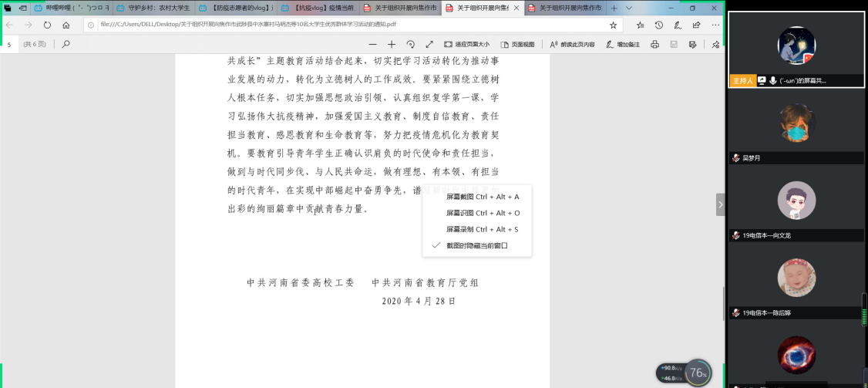Switch to the 守护乡村 browser tab
This screenshot has height=388, width=868.
(153, 8)
